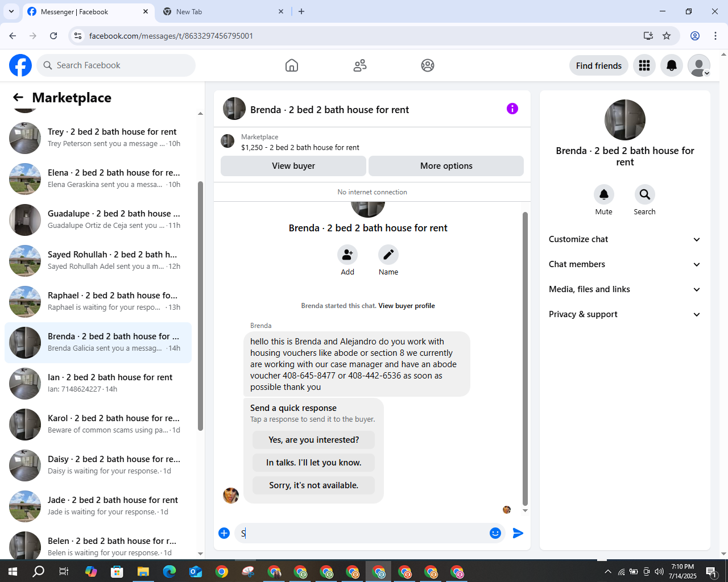Go back using the Marketplace arrow
The width and height of the screenshot is (728, 582).
coord(18,98)
